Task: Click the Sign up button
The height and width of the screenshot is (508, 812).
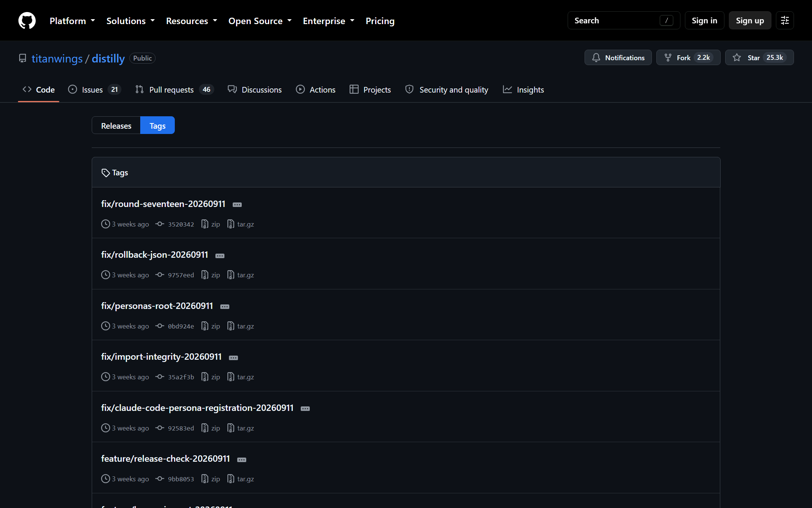Action: 750,20
